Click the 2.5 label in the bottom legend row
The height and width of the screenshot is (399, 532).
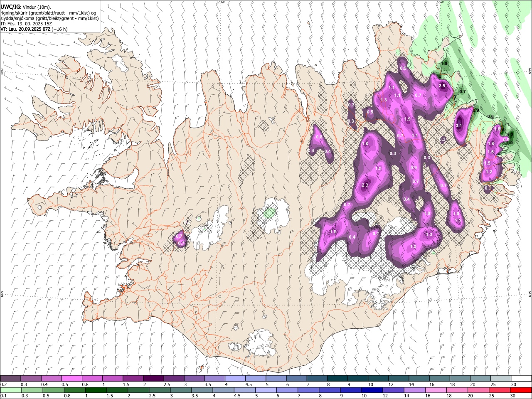pos(151,396)
